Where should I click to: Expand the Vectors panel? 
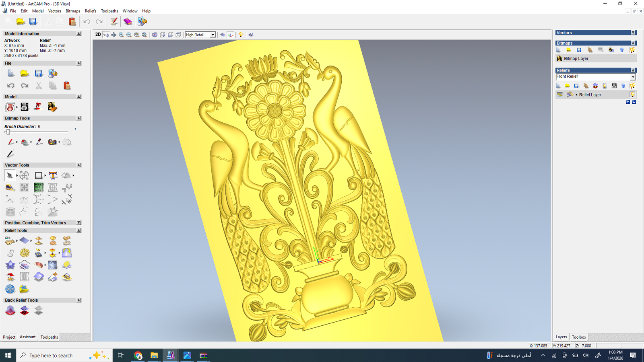pos(633,33)
